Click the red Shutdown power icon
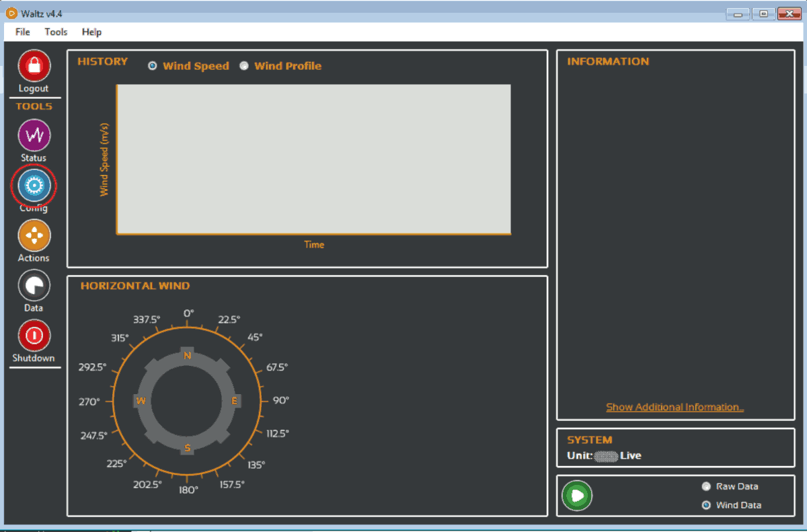The width and height of the screenshot is (807, 532). point(34,336)
